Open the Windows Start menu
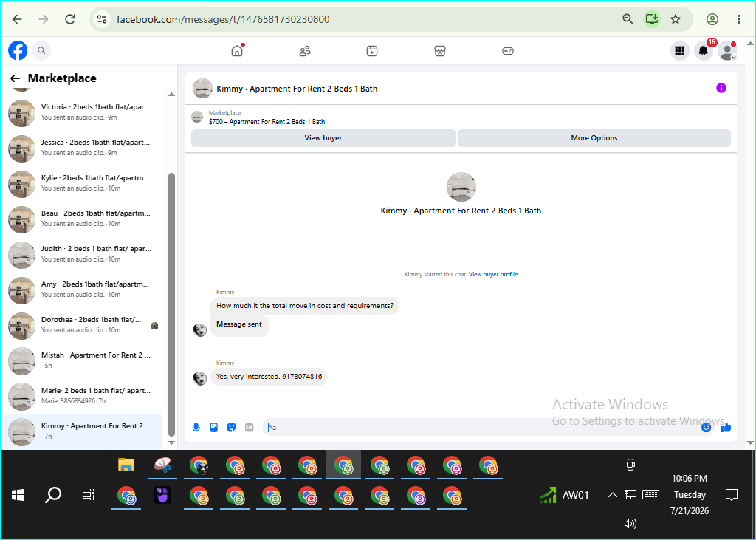Image resolution: width=756 pixels, height=540 pixels. (18, 495)
